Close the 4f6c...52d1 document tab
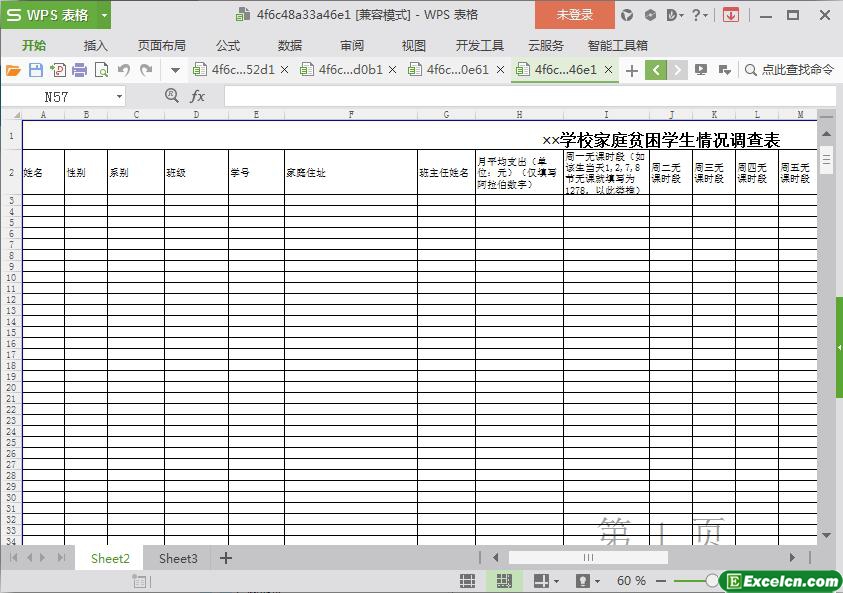This screenshot has width=843, height=593. 284,70
